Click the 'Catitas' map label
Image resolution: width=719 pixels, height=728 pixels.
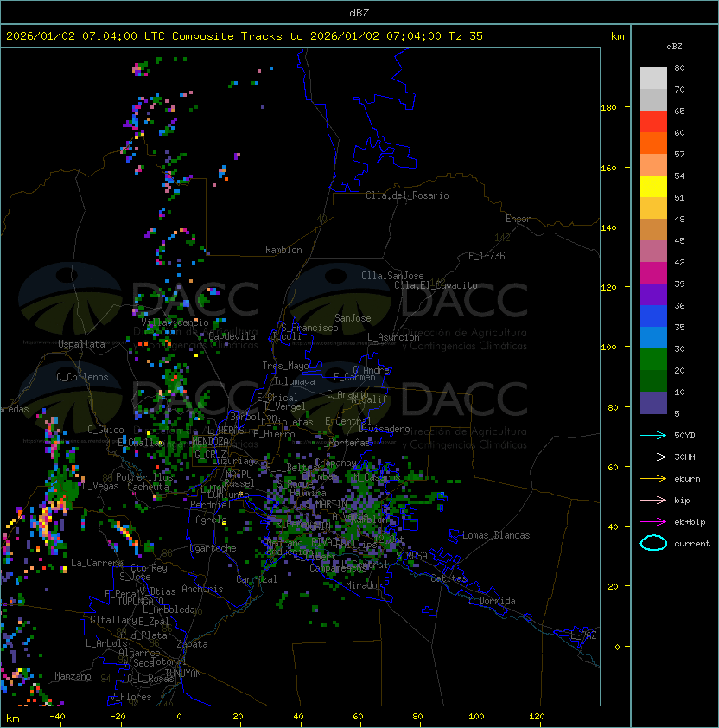pyautogui.click(x=449, y=578)
